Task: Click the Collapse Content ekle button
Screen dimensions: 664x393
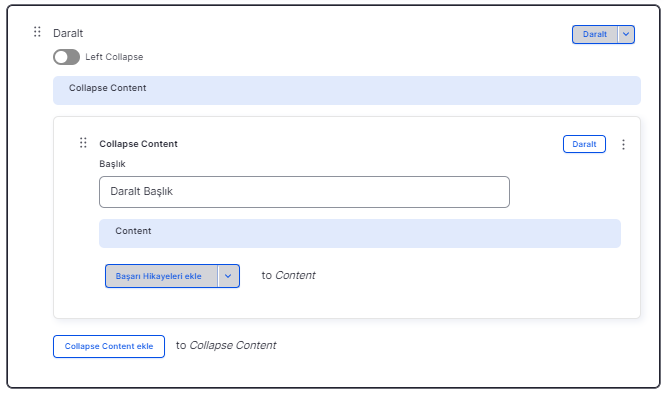Action: (109, 346)
